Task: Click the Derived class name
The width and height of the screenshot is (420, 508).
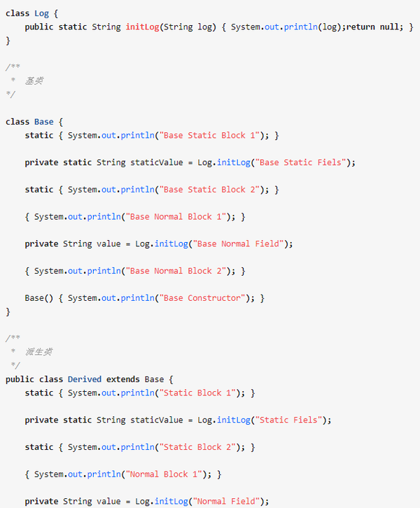Action: [x=85, y=379]
